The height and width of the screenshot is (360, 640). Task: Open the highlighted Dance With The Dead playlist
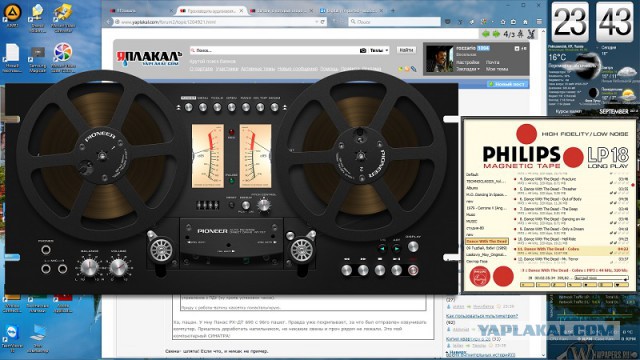click(487, 241)
